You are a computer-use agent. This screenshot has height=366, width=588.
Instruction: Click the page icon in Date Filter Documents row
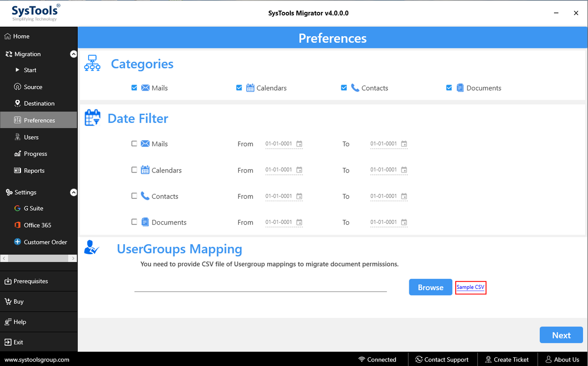[145, 222]
